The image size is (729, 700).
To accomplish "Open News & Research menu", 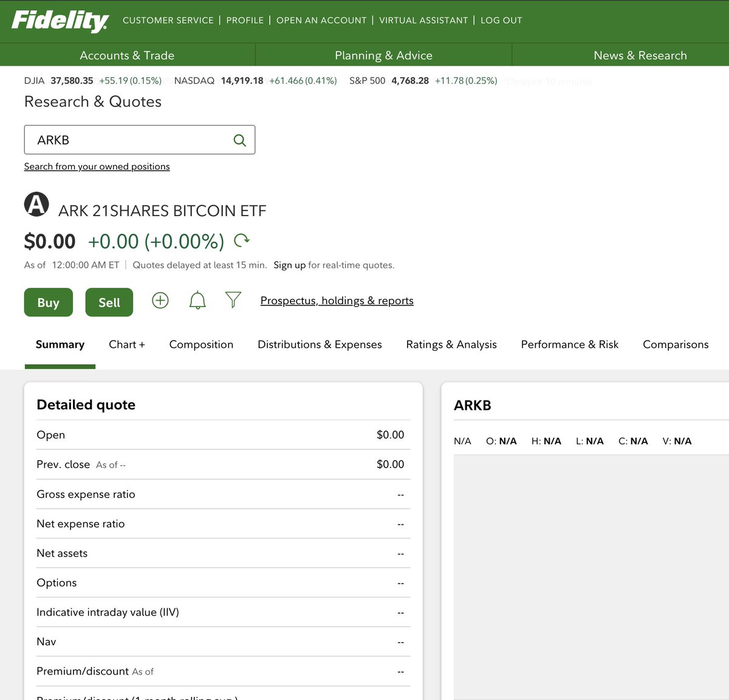I will coord(640,55).
